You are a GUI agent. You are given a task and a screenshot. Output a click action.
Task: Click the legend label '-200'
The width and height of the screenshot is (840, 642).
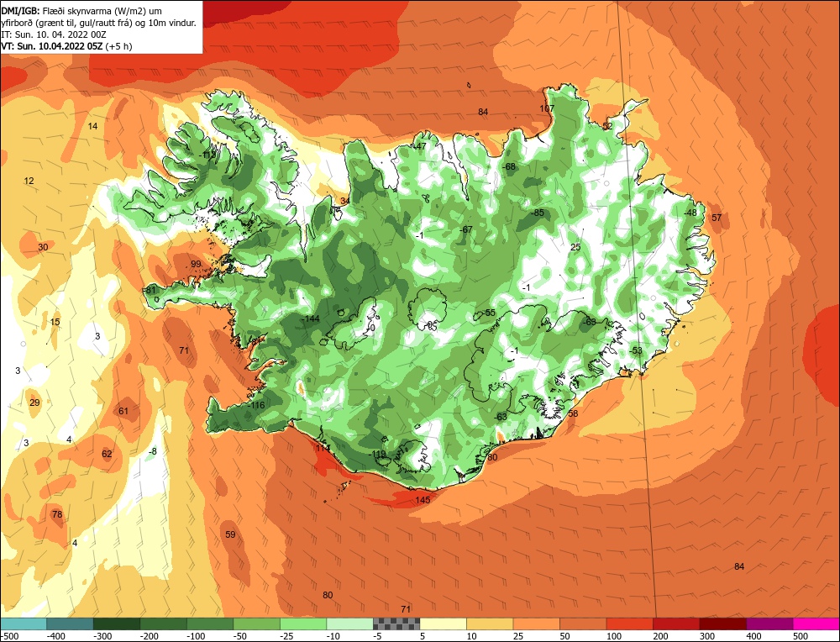150,636
